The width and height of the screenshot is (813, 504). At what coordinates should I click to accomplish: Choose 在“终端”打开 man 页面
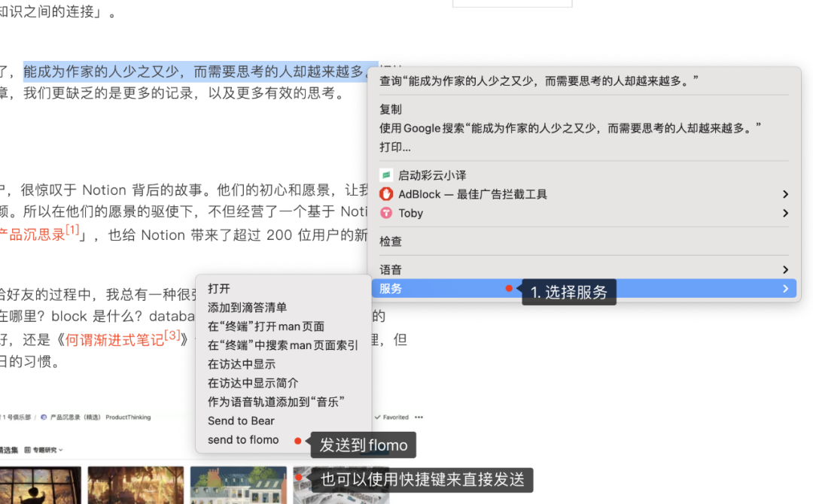[x=283, y=326]
